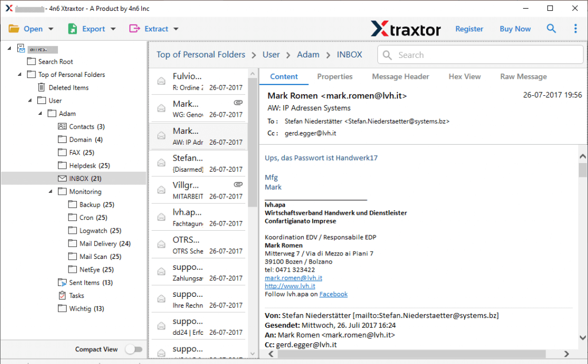The width and height of the screenshot is (588, 364).
Task: Click the search magnifier icon in toolbar
Action: click(x=551, y=29)
